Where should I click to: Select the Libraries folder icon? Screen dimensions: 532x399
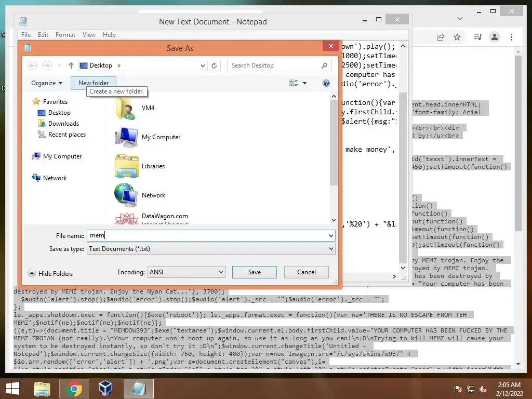tap(127, 166)
